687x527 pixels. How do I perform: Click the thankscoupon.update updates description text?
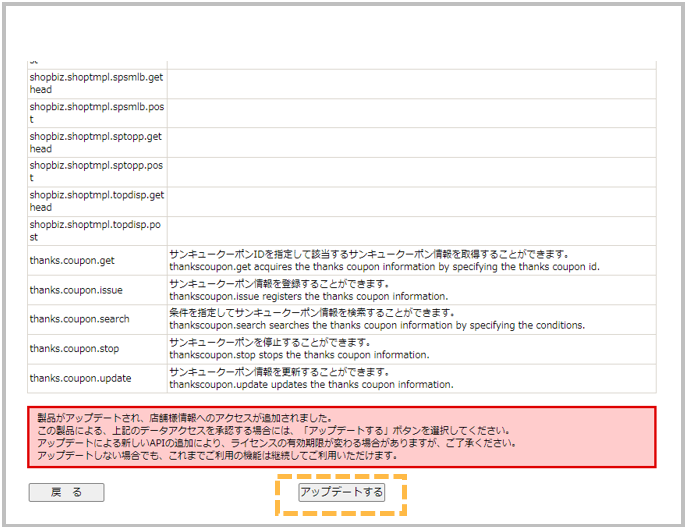(311, 385)
